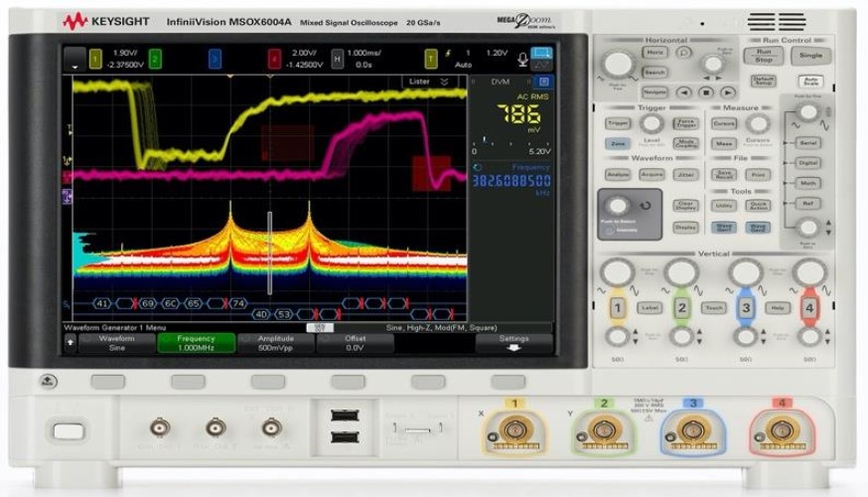Click the Acquire button
Viewport: 868px width, 497px height.
(651, 175)
